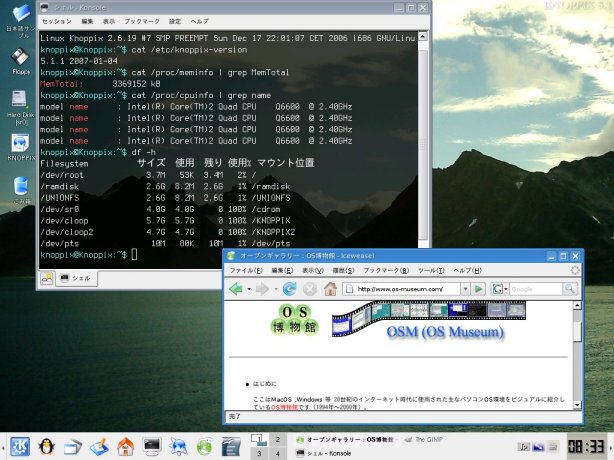This screenshot has width=614, height=460.
Task: Open Konsole 設定 menu
Action: [x=175, y=21]
